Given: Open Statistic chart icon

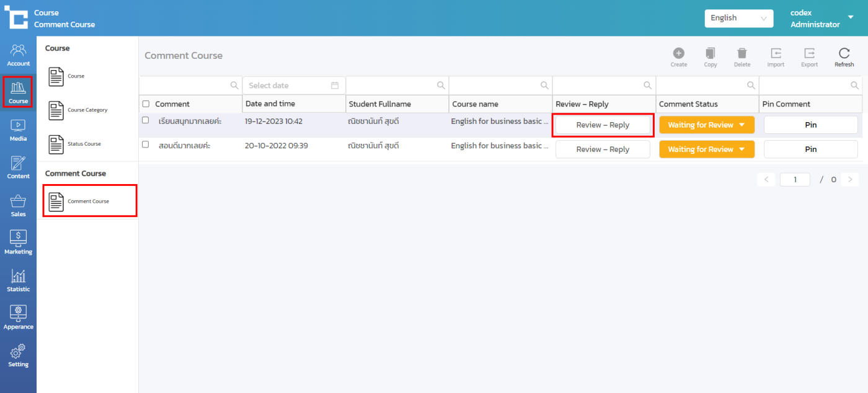Looking at the screenshot, I should click(18, 280).
